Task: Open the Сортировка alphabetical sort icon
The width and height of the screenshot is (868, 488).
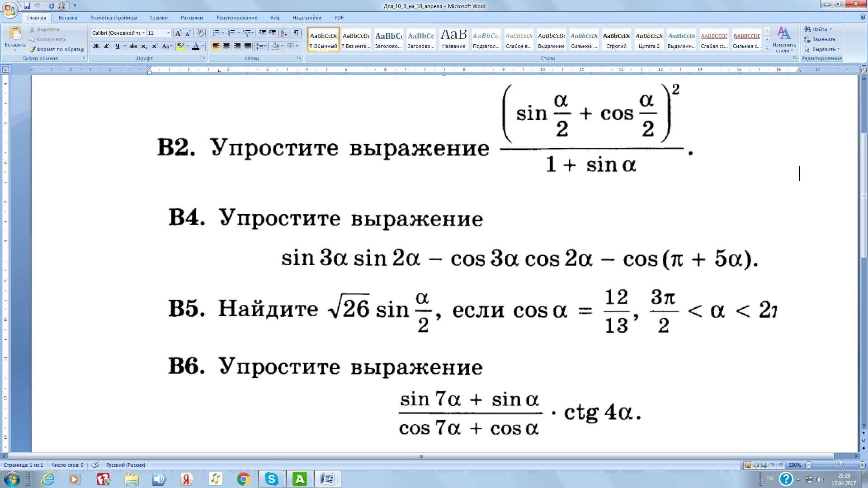Action: [x=284, y=33]
